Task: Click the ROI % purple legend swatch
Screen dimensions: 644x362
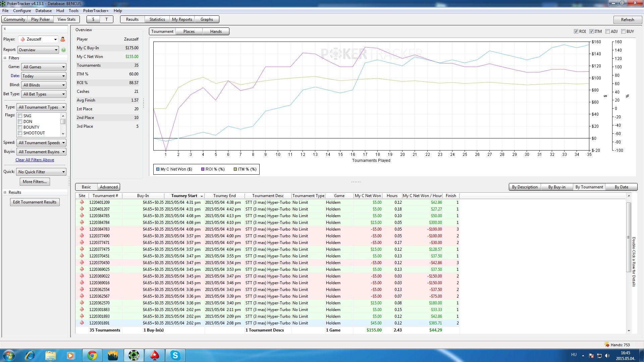Action: [203, 169]
